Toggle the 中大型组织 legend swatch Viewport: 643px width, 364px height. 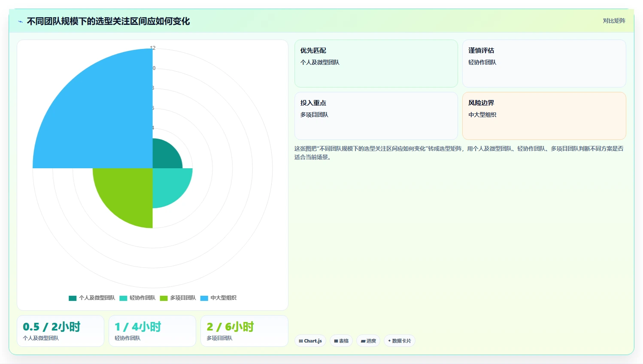pyautogui.click(x=204, y=298)
